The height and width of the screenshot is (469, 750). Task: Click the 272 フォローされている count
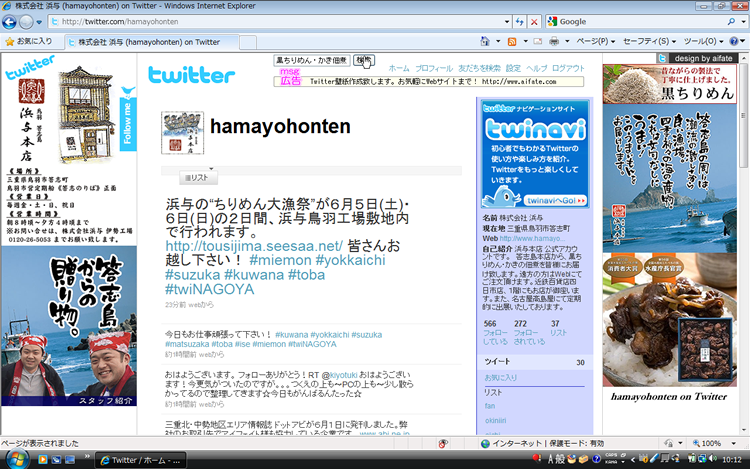529,332
